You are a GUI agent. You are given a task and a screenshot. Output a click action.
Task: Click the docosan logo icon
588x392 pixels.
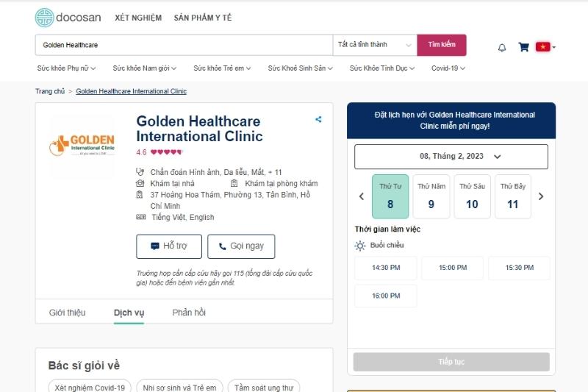[x=45, y=18]
